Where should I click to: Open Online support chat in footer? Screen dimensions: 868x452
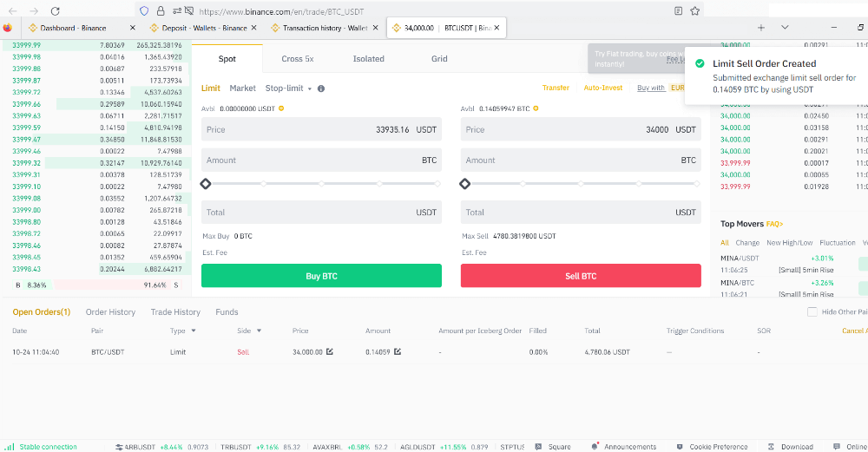point(851,447)
